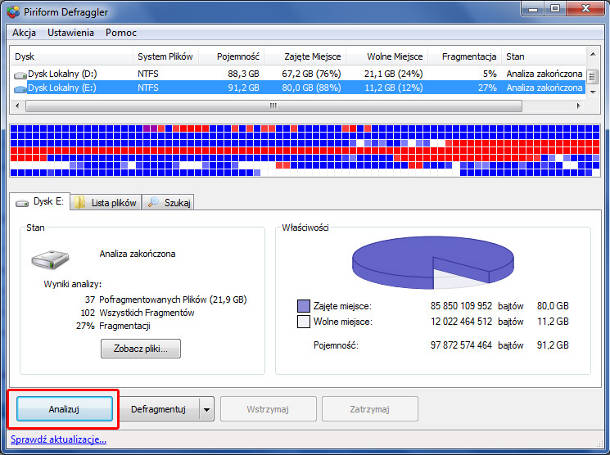
Task: Select the Dysk Lokalny (D:) row
Action: pyautogui.click(x=298, y=74)
